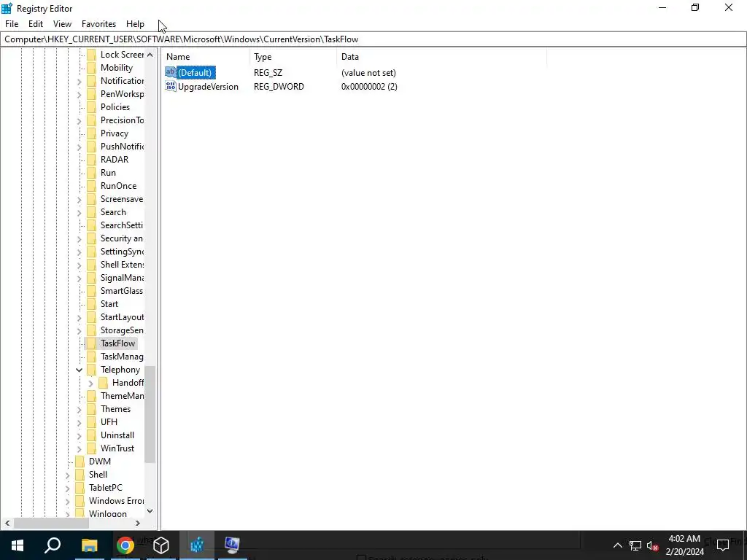This screenshot has width=747, height=560.
Task: Select the TabletPC key folder icon
Action: click(80, 488)
